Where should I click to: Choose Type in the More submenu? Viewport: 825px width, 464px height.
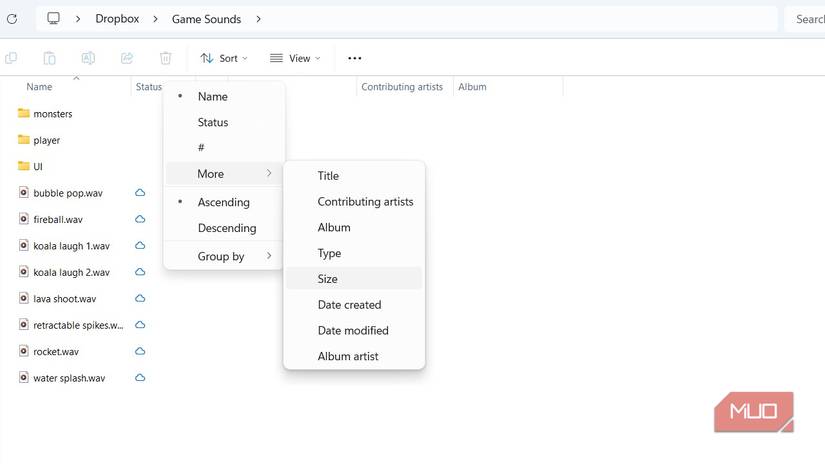click(354, 253)
